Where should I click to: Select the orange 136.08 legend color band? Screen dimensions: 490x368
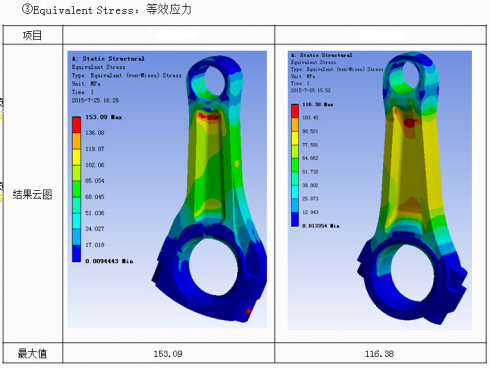tap(77, 141)
